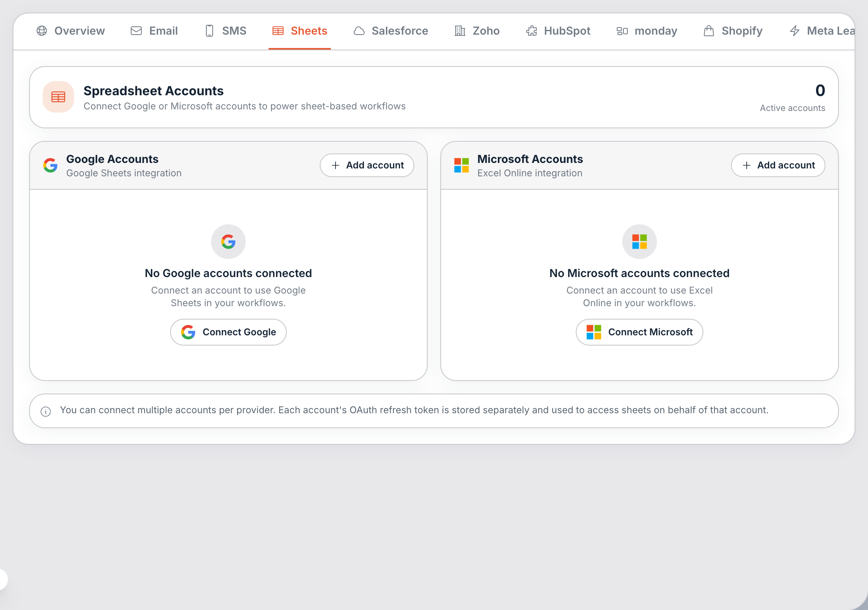868x610 pixels.
Task: Click the Microsoft logo in Microsoft Accounts header
Action: 462,165
